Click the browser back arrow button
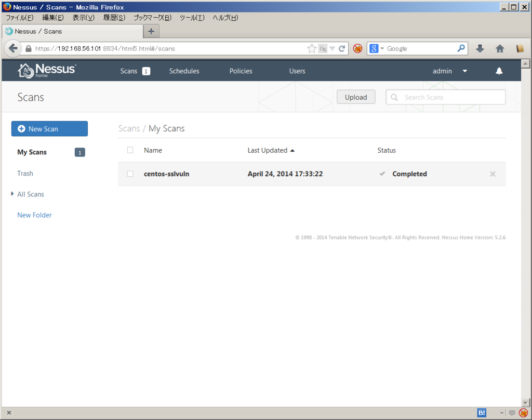Viewport: 532px width, 420px height. (x=13, y=48)
